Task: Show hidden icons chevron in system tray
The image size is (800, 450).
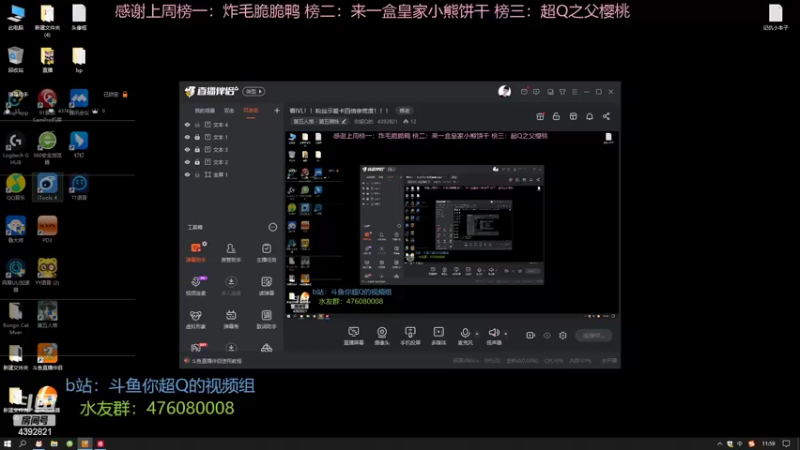Action: click(719, 444)
